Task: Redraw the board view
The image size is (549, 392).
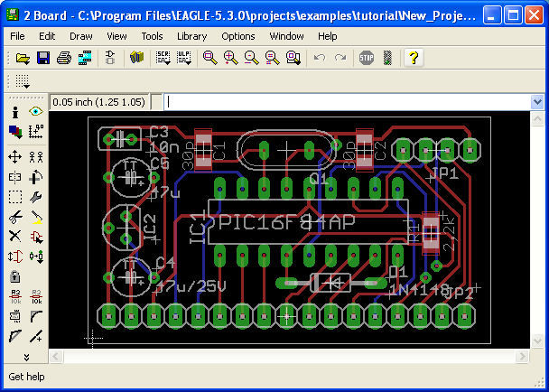Action: (x=273, y=58)
